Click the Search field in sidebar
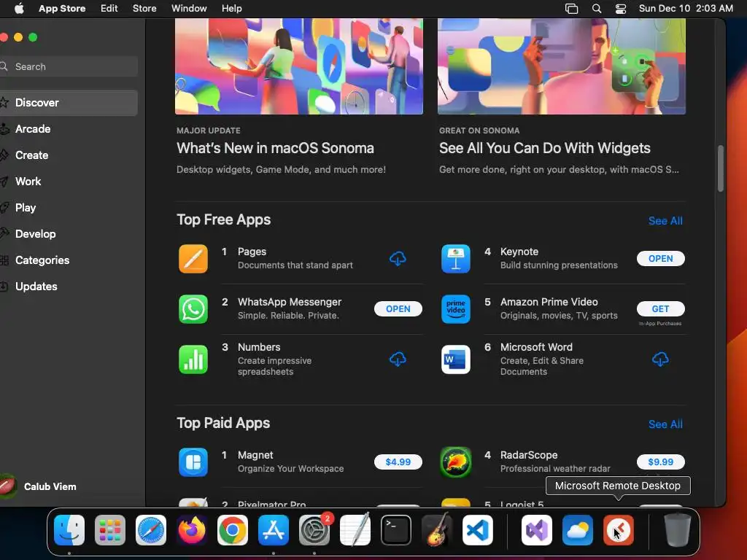The width and height of the screenshot is (747, 560). coord(69,66)
